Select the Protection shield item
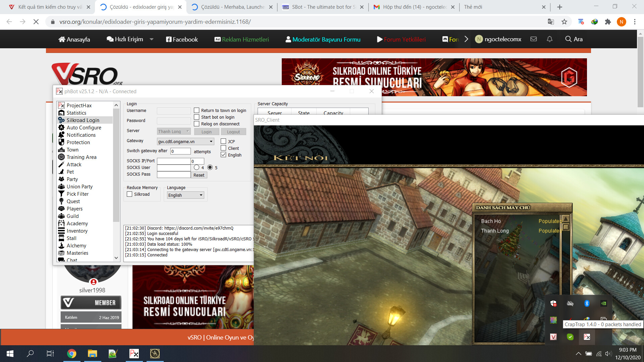The width and height of the screenshot is (644, 362). tap(78, 142)
